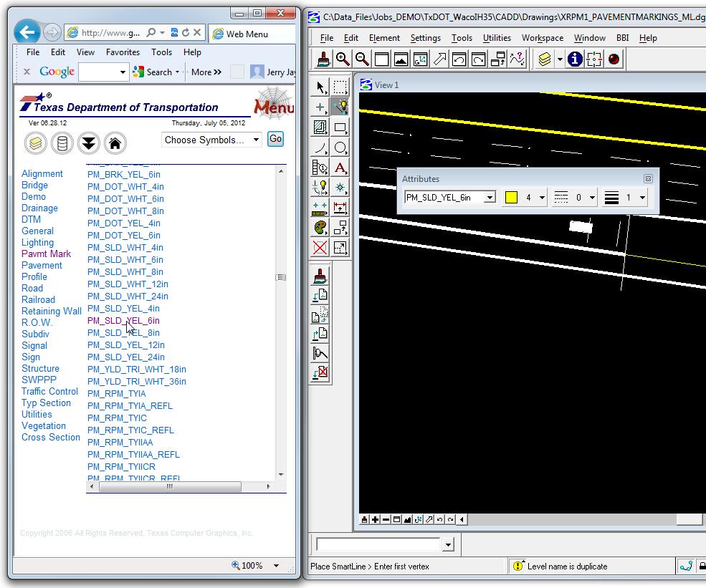Open the Dimension tool in main toolbox
This screenshot has width=706, height=588.
[340, 208]
